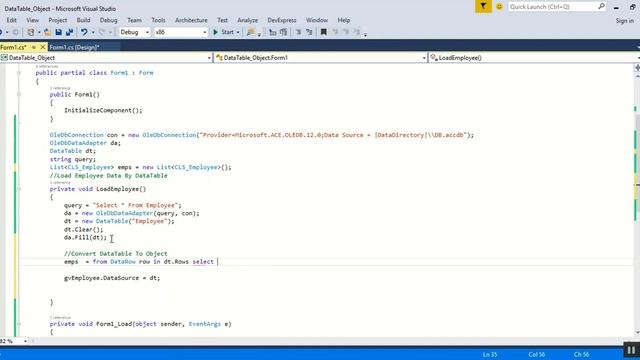
Task: Click the feedback smiley icon
Action: tap(499, 7)
